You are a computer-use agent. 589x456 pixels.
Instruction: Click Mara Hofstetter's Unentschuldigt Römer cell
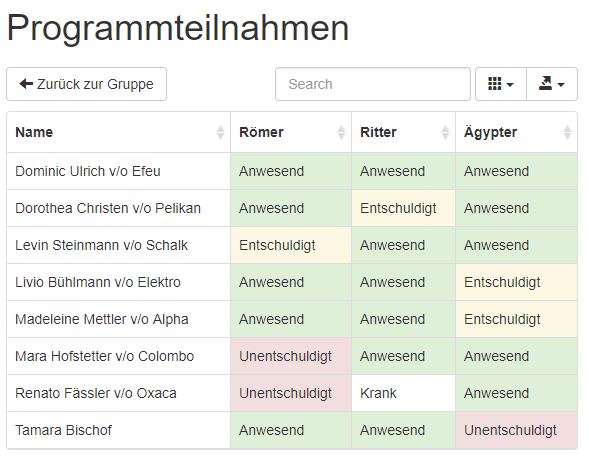pos(291,356)
